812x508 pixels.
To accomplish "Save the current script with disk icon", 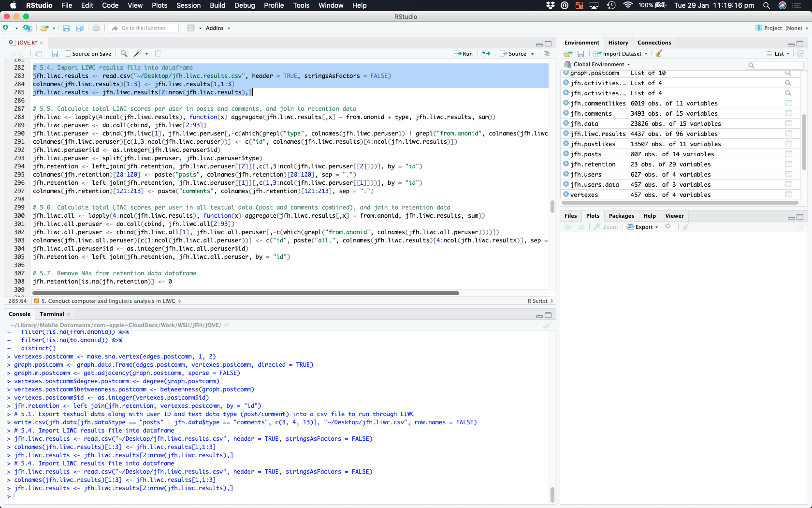I will 55,54.
